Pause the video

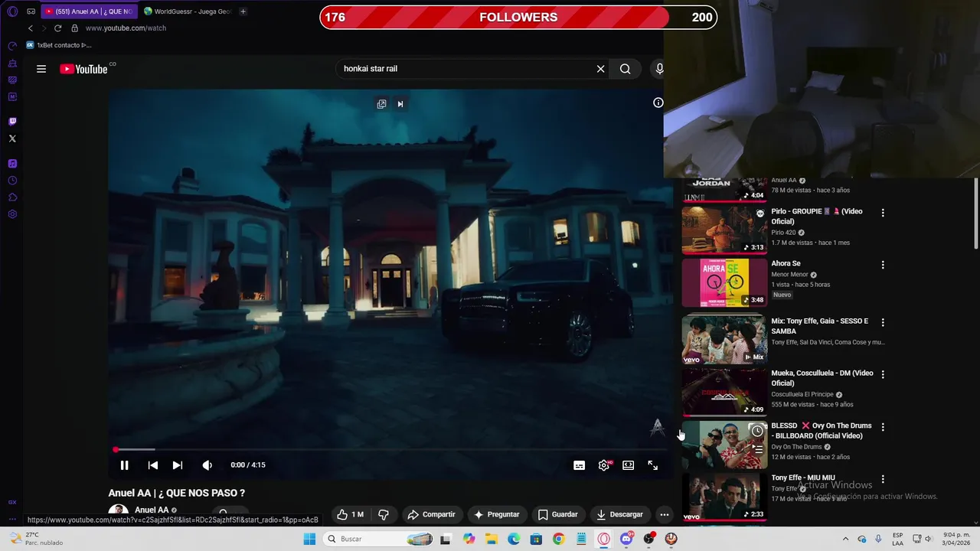(124, 465)
